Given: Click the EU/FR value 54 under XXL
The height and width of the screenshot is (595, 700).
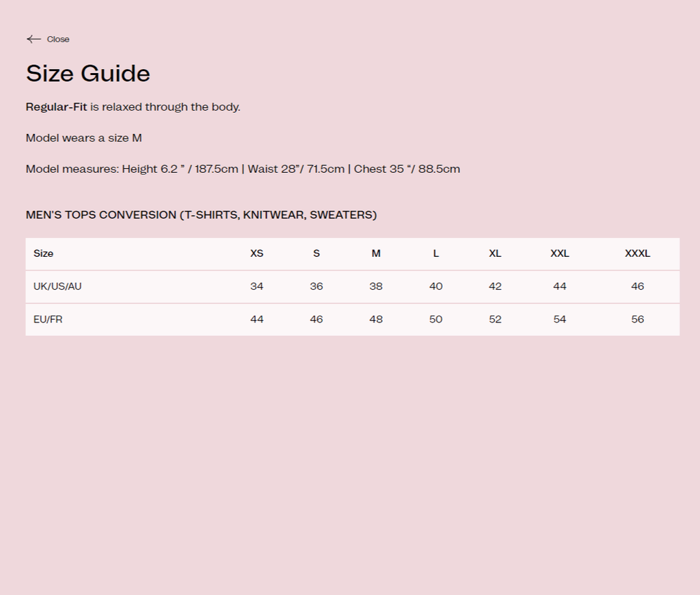Looking at the screenshot, I should pos(559,319).
